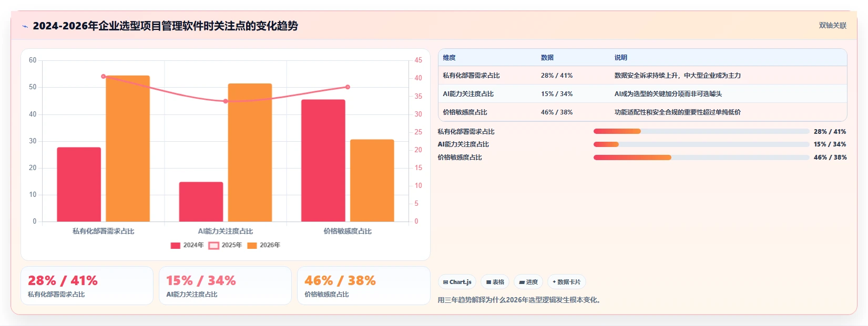Toggle the 2026年 legend swatch
Viewport: 868px width, 326px height.
[252, 245]
